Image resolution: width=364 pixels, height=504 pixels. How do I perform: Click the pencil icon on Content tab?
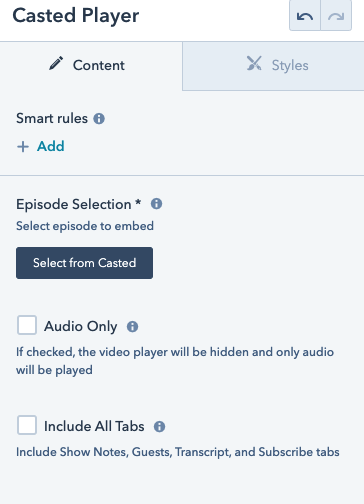(56, 63)
